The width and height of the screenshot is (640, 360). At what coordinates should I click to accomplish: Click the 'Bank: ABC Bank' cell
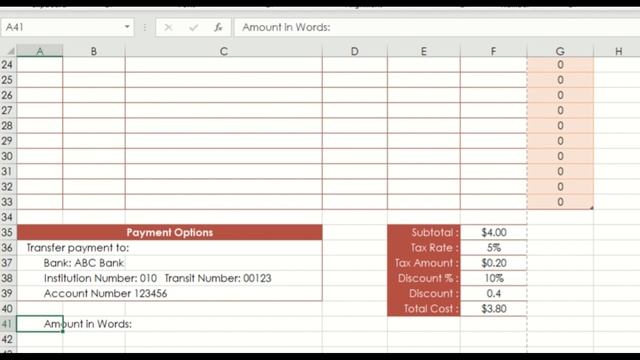[84, 263]
